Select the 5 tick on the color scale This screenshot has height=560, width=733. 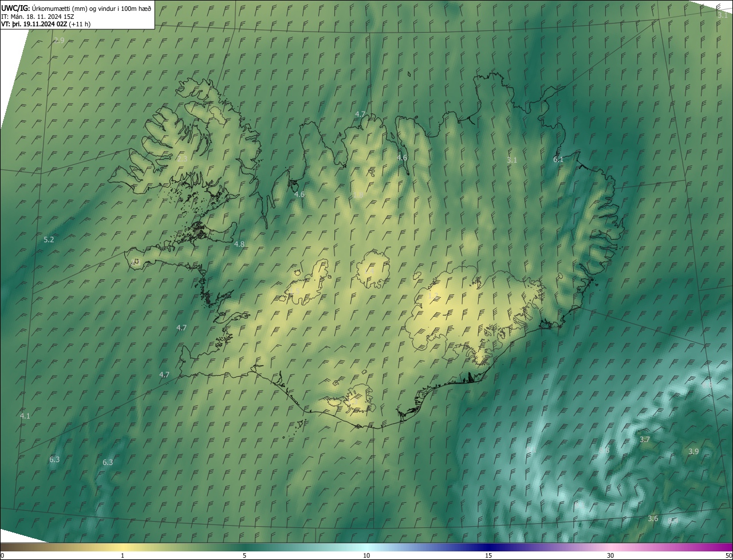coord(245,555)
